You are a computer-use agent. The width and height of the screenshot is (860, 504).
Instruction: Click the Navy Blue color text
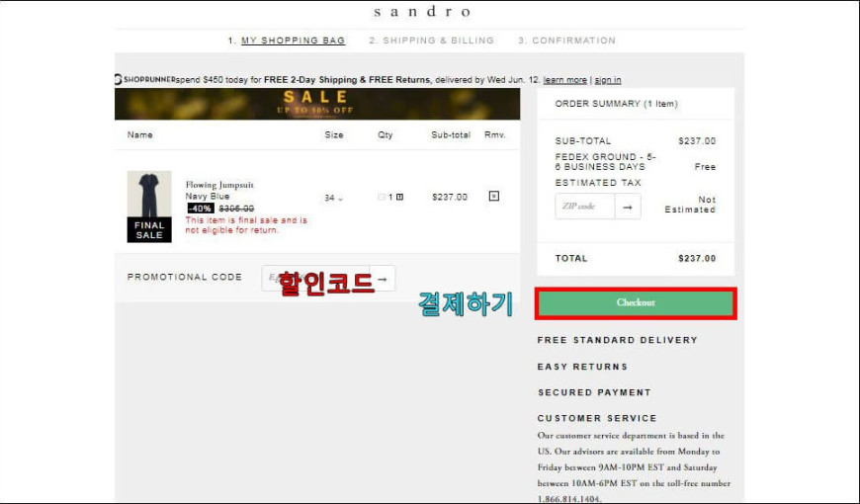[208, 197]
